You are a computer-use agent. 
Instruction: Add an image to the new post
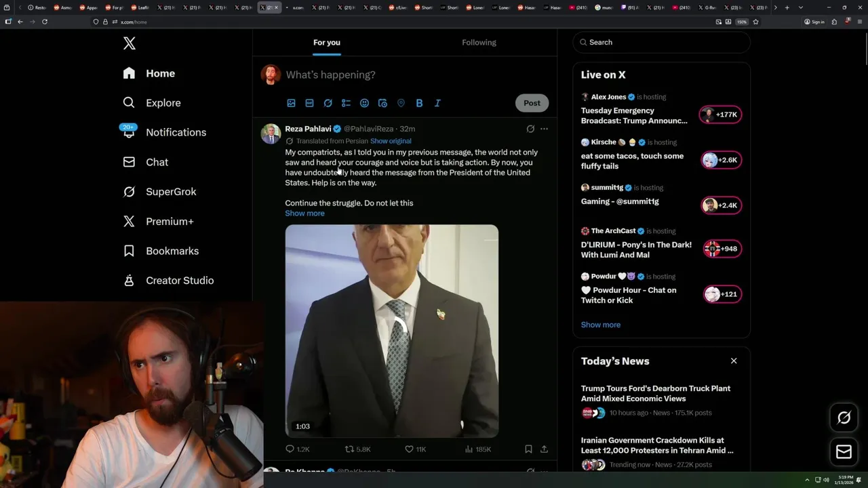coord(291,103)
